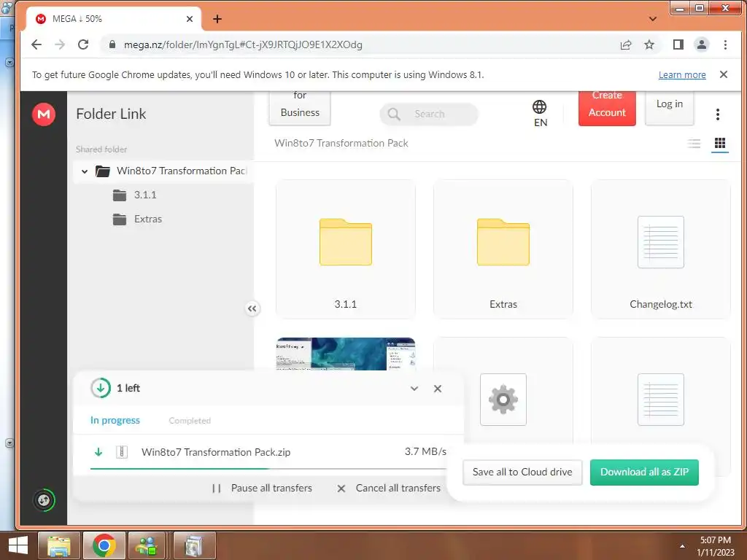Pause all transfers

(262, 488)
